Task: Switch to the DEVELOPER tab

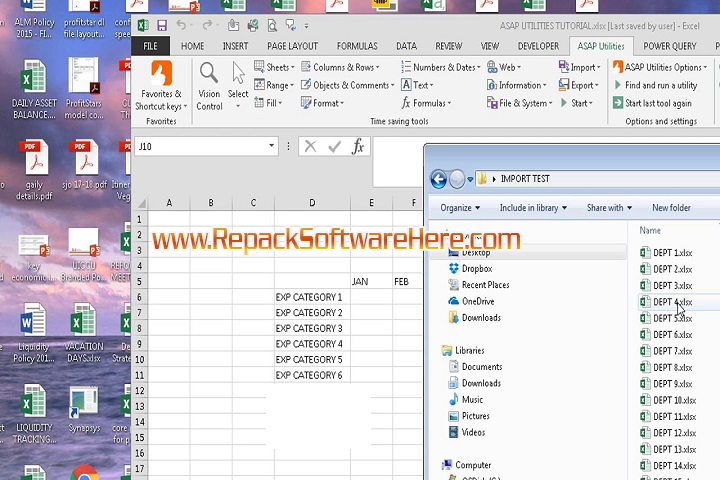Action: coord(538,46)
